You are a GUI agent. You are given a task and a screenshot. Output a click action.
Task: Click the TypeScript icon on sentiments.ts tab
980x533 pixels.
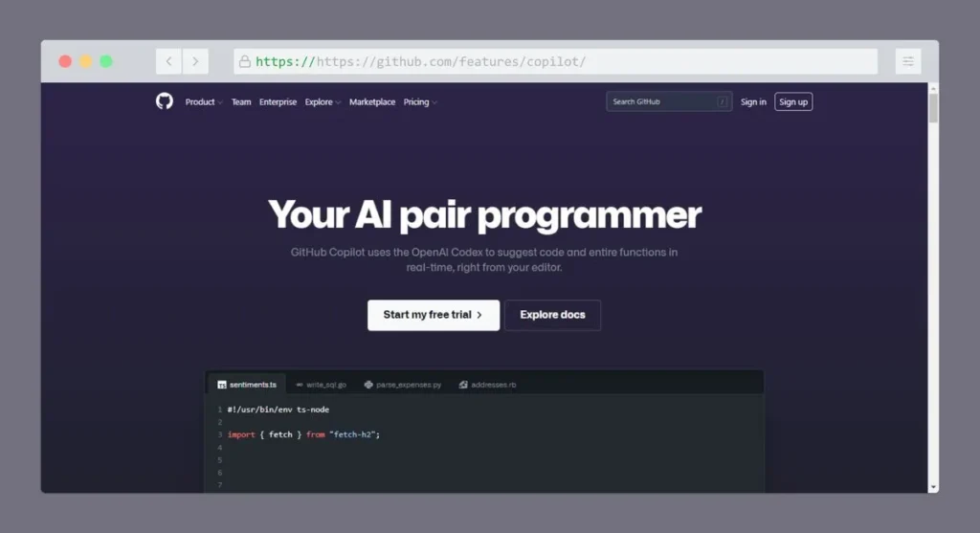tap(222, 385)
